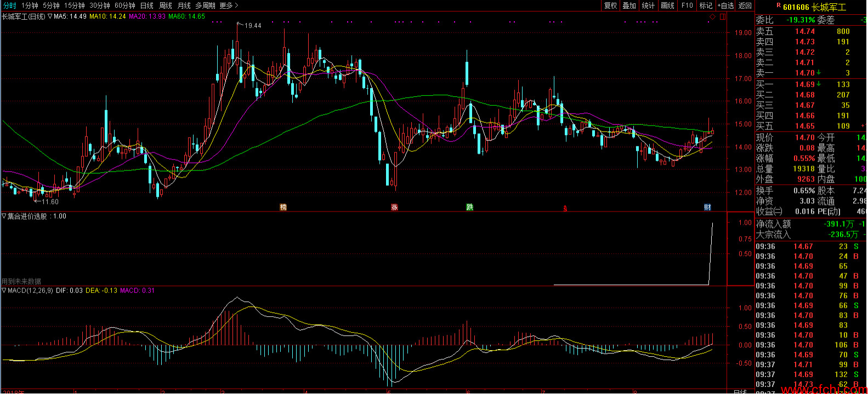
Task: Switch to the 日线 daily chart tab
Action: coord(147,5)
